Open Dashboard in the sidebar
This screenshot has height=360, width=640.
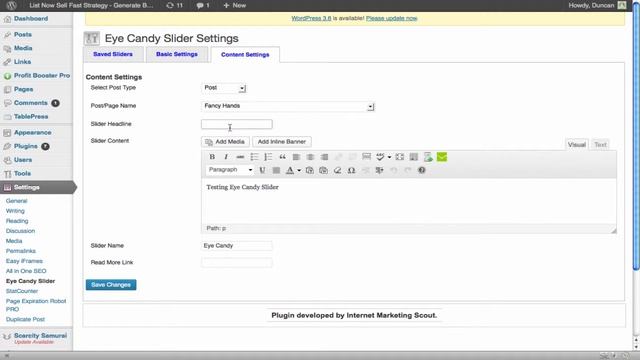[31, 19]
